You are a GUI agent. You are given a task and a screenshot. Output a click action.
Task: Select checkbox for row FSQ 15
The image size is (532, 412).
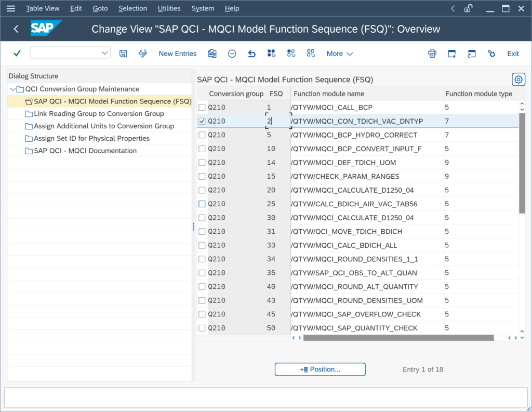[202, 177]
